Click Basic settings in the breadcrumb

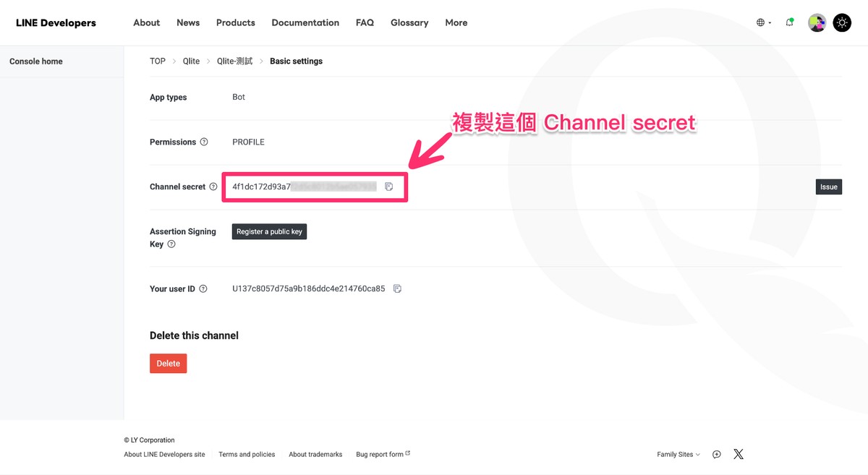(x=297, y=61)
